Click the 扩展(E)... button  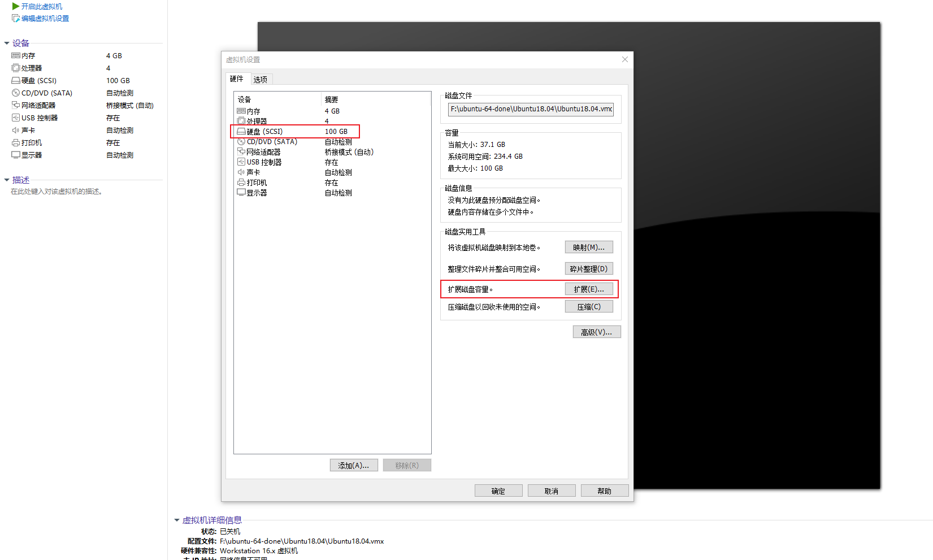pos(589,289)
